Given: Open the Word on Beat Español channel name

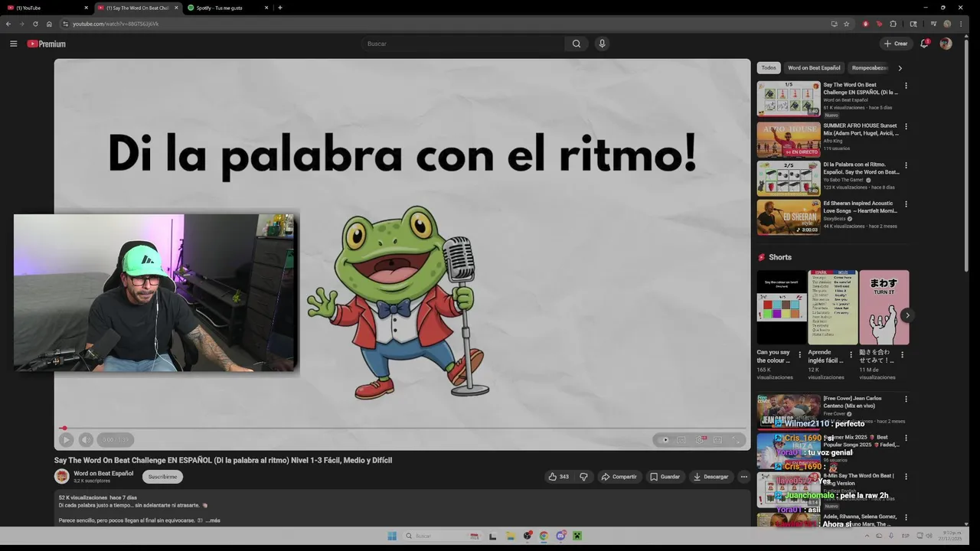Looking at the screenshot, I should point(103,473).
